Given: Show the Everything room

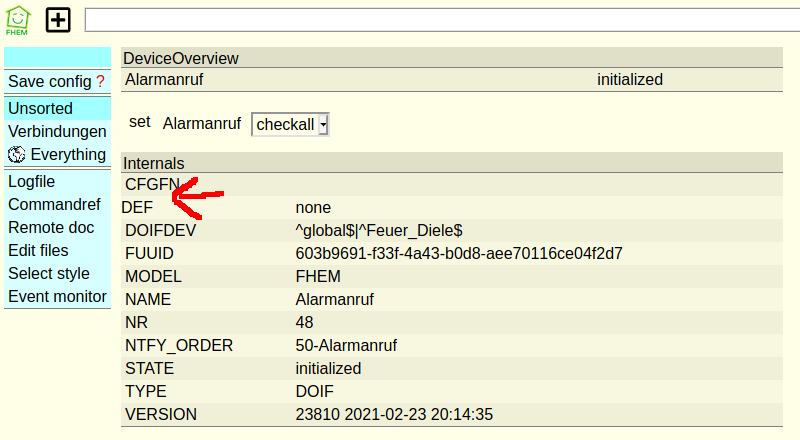Looking at the screenshot, I should point(67,154).
